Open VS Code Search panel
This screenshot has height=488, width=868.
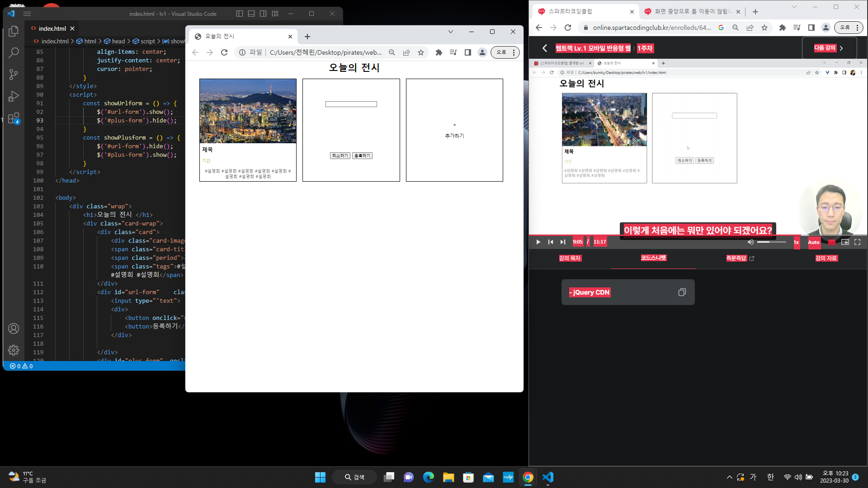pyautogui.click(x=14, y=52)
